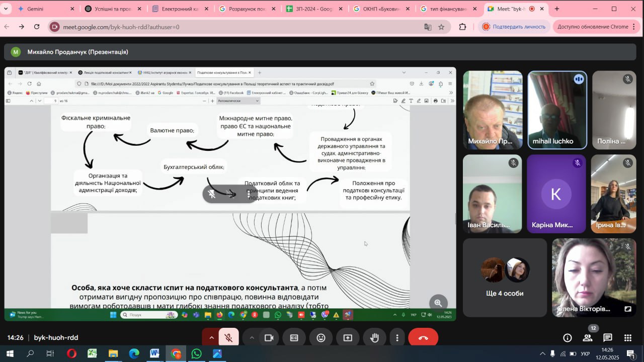
Task: Select the mihail luchko participant tile
Action: point(557,110)
